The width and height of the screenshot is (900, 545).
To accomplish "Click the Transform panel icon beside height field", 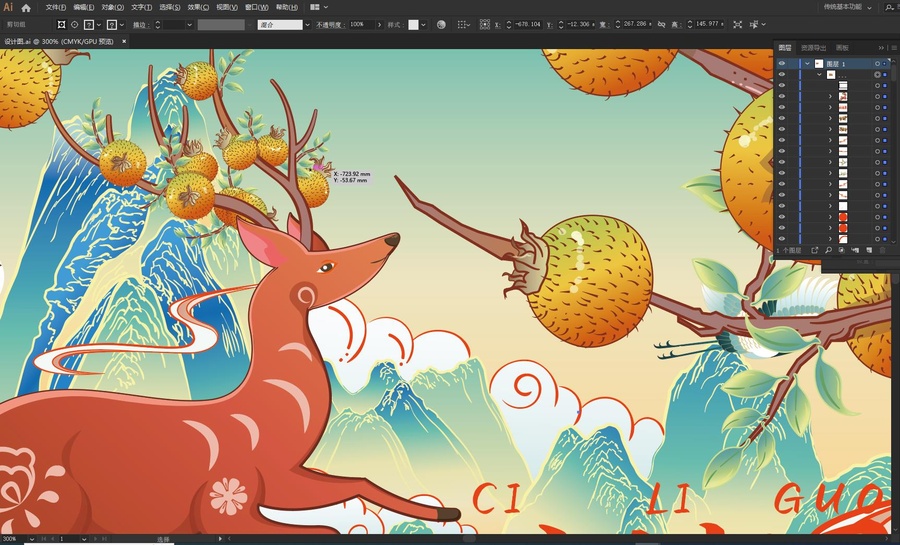I will [738, 25].
